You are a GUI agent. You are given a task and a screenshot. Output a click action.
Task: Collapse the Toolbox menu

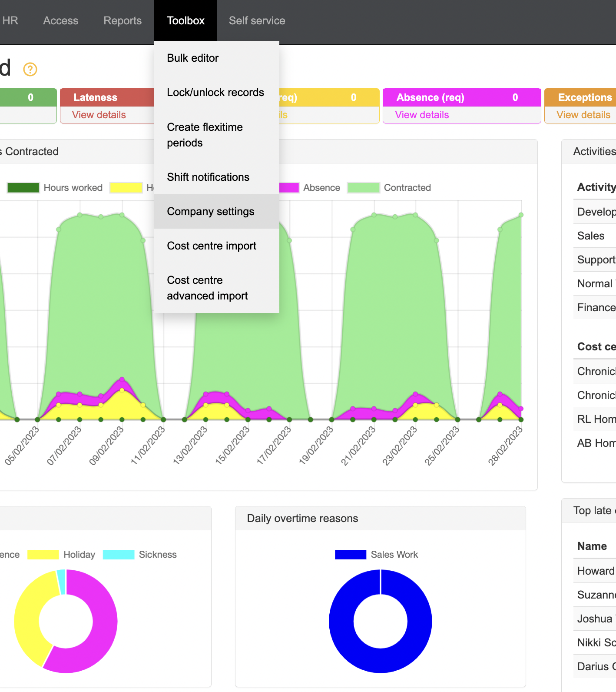click(185, 20)
